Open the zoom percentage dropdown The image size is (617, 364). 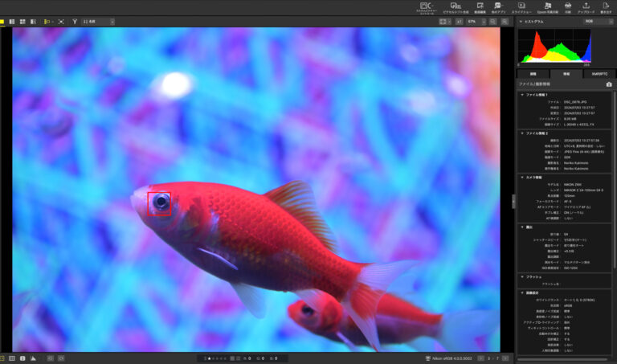[476, 22]
